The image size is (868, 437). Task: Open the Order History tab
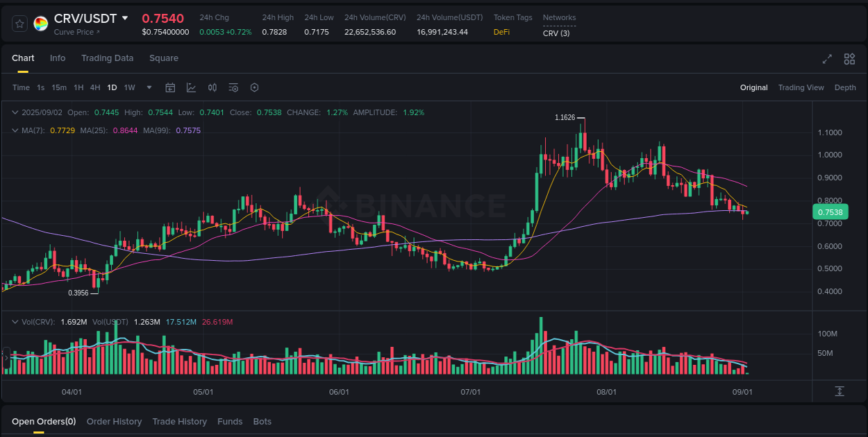(x=114, y=421)
